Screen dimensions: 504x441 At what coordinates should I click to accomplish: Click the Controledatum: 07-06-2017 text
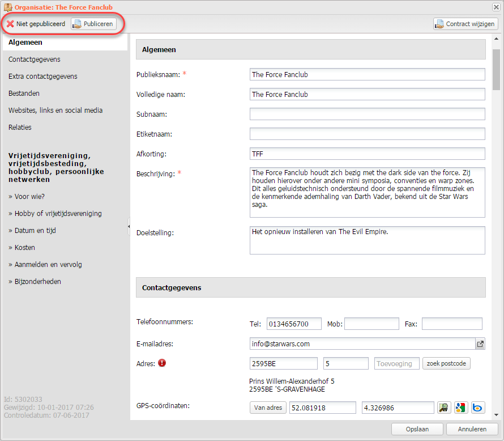click(x=46, y=415)
